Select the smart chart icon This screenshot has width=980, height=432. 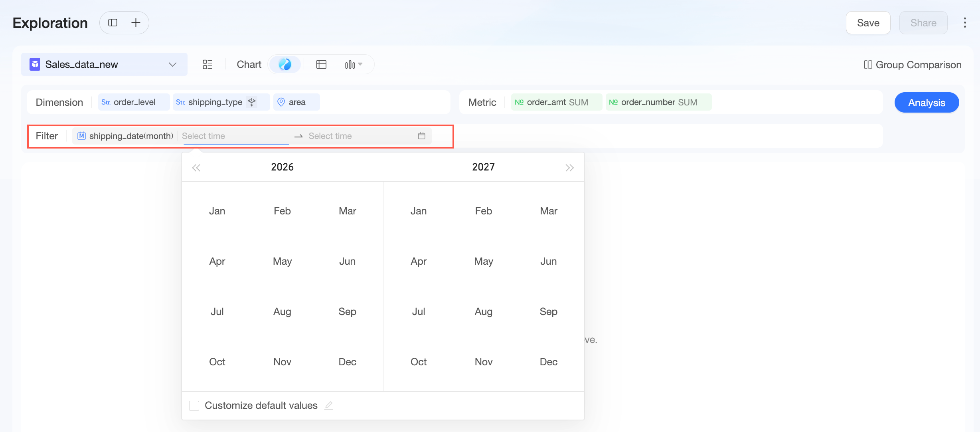tap(285, 64)
